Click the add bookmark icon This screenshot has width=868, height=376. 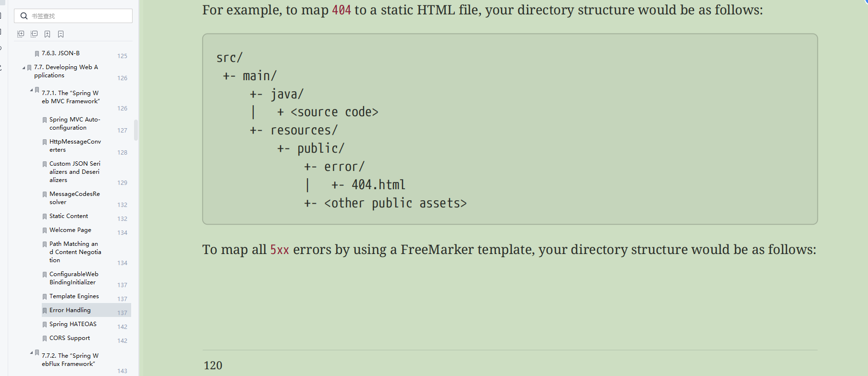(47, 34)
